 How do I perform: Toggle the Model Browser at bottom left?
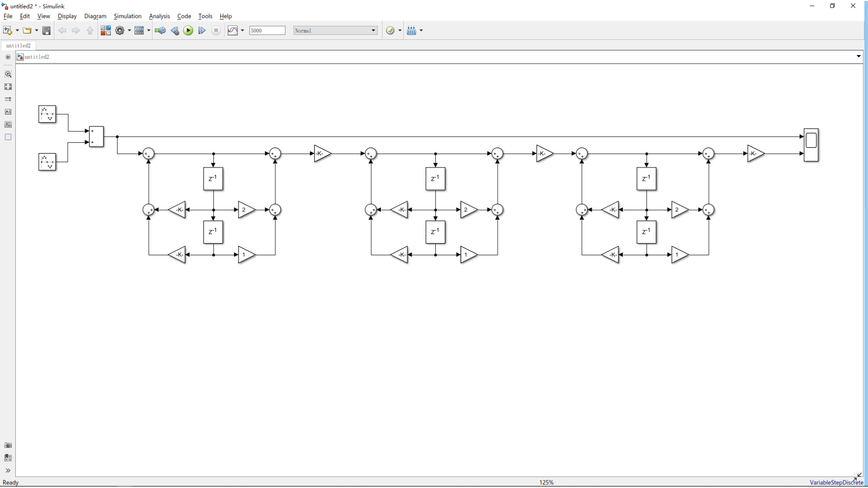pos(8,470)
